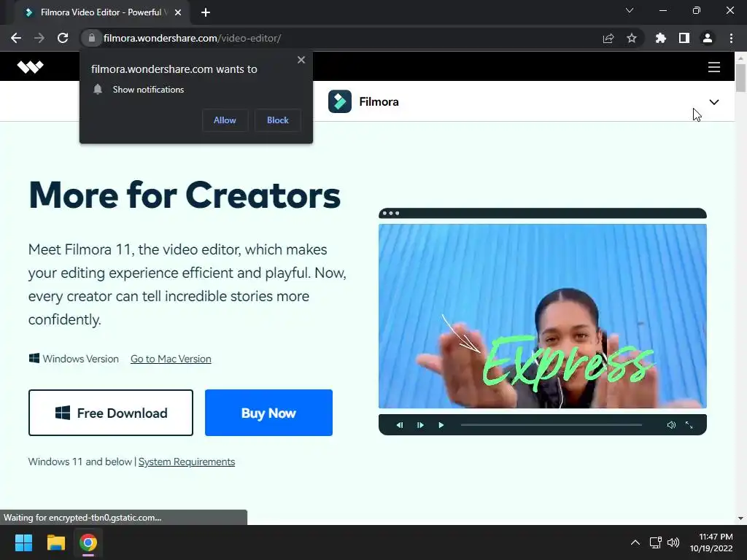Allow notifications for filmora.wondershare.com
Image resolution: width=747 pixels, height=560 pixels.
[x=225, y=120]
